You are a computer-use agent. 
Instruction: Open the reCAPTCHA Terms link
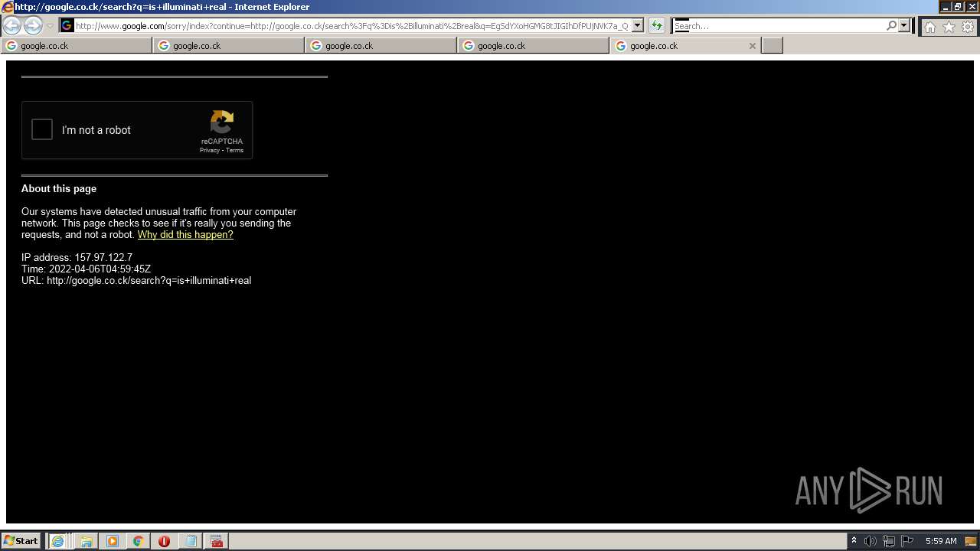234,151
